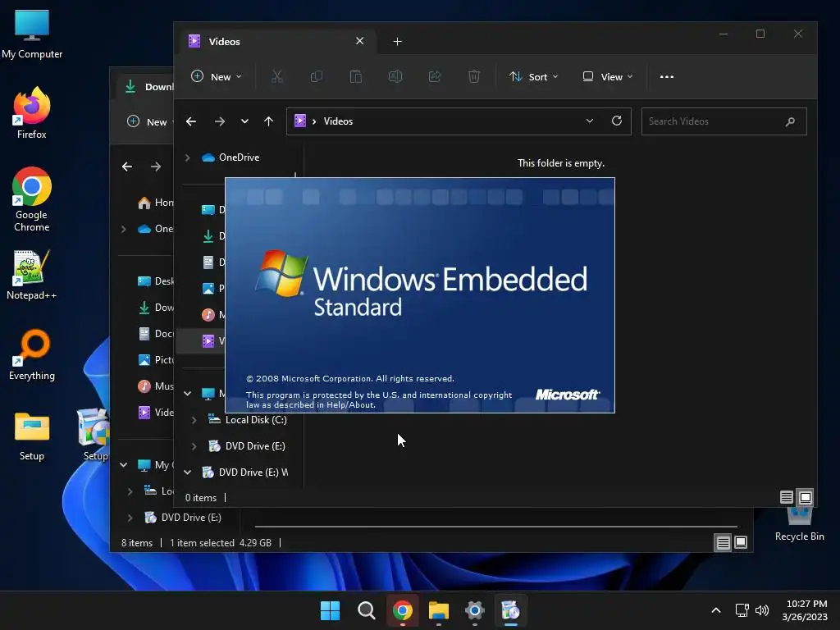Select Home in Downloads navigation pane
The image size is (840, 630).
pyautogui.click(x=155, y=203)
